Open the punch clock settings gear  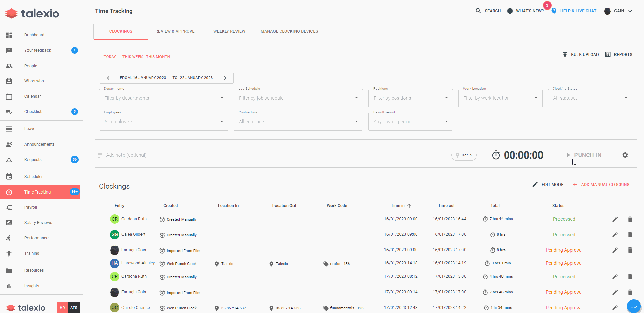[x=625, y=155]
